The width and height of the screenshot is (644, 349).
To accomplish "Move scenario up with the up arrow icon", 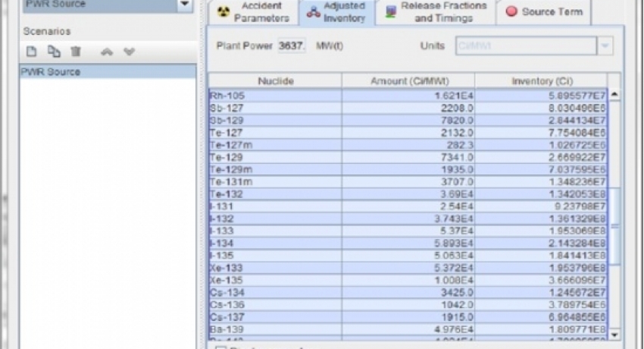I will [107, 52].
